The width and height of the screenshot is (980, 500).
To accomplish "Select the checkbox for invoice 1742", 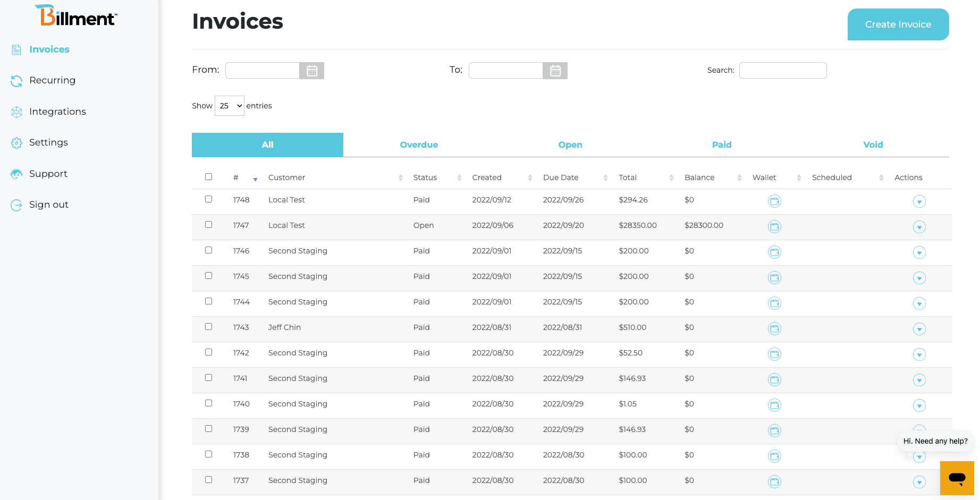I will click(x=209, y=352).
